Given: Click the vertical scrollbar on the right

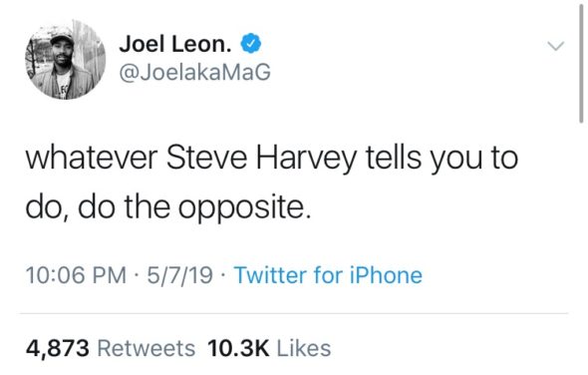Looking at the screenshot, I should tap(581, 62).
